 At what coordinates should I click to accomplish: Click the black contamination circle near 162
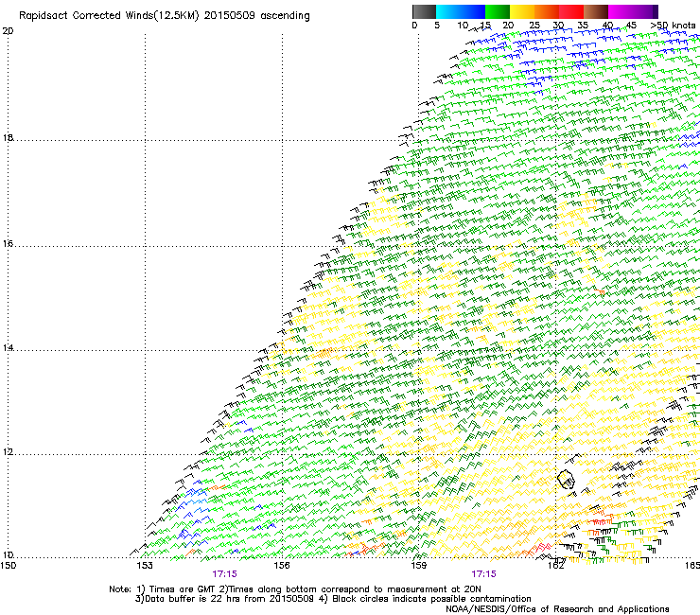pyautogui.click(x=566, y=479)
